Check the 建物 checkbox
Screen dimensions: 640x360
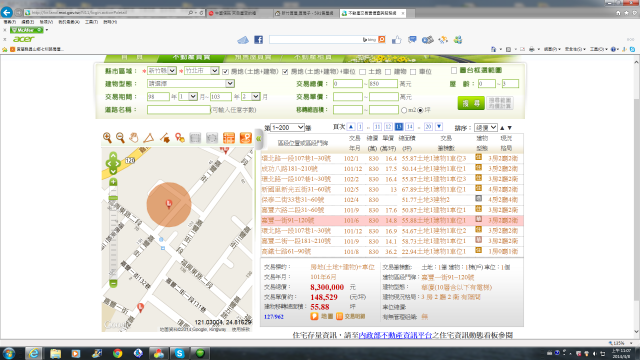coord(388,72)
